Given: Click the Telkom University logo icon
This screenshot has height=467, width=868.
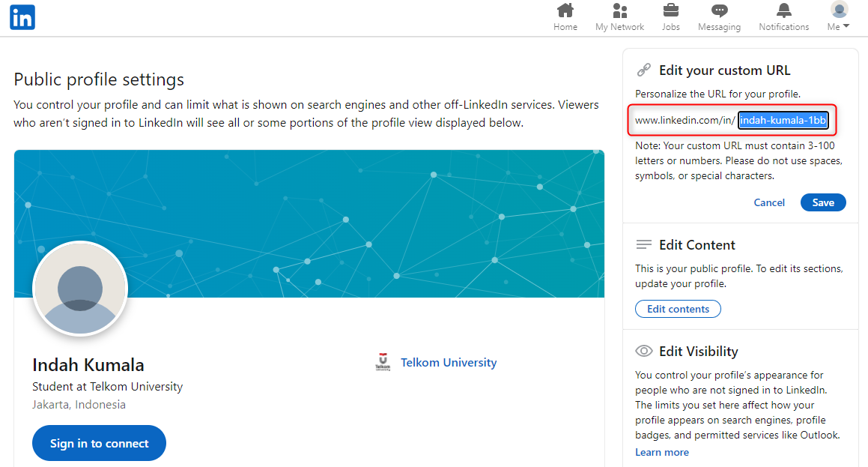Looking at the screenshot, I should pyautogui.click(x=383, y=362).
